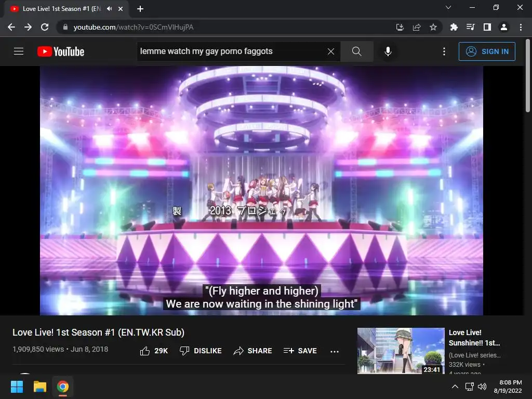Open media controls in Chrome toolbar
This screenshot has height=399, width=532.
click(x=470, y=27)
